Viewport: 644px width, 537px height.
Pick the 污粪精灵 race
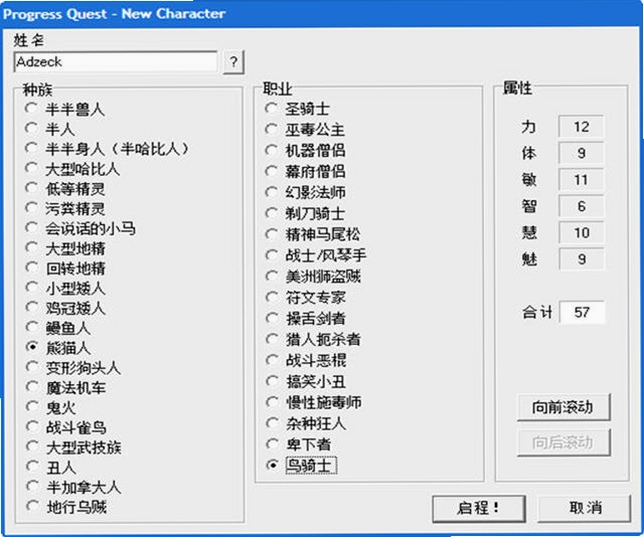pos(65,208)
